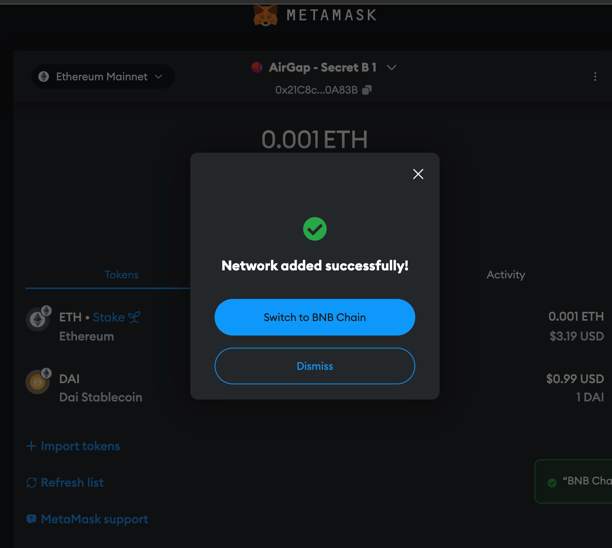Click the green success checkmark icon
612x548 pixels.
[x=315, y=229]
